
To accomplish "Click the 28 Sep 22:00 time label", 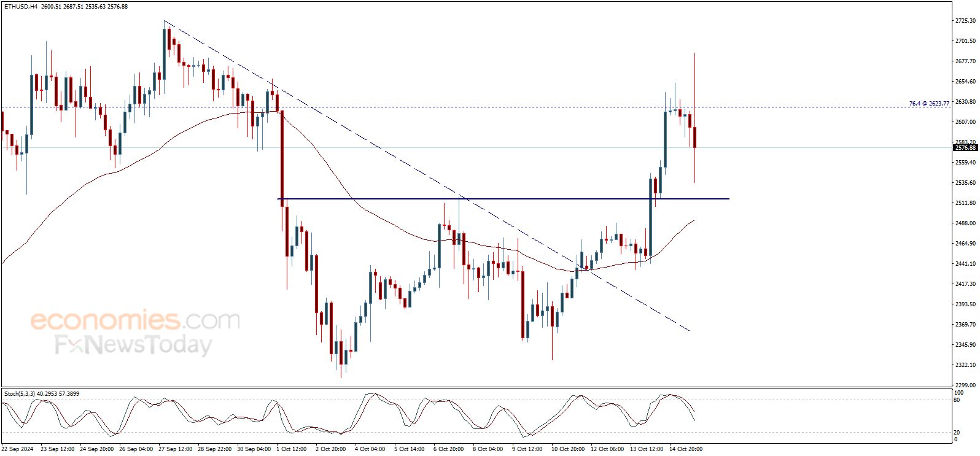I will coord(214,449).
